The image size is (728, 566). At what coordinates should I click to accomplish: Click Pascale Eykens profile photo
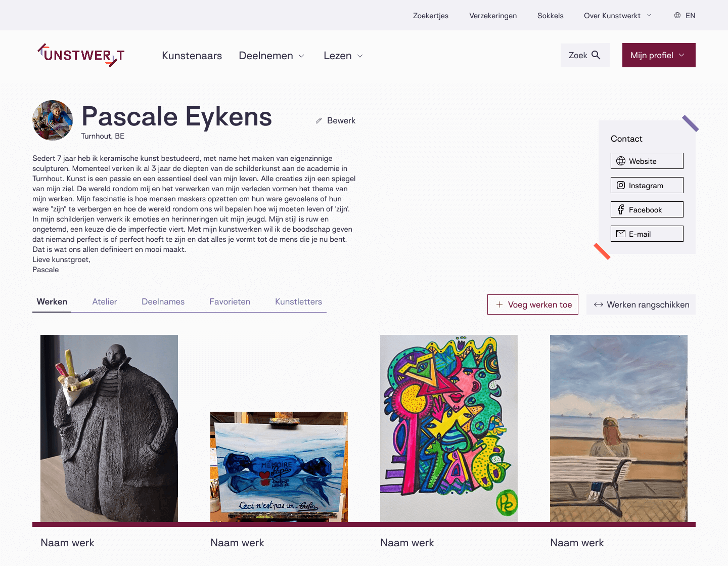[53, 120]
